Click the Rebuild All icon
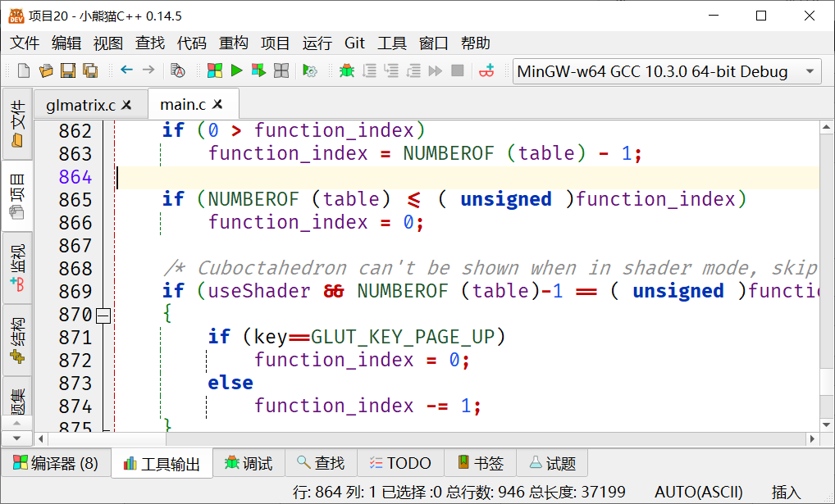The height and width of the screenshot is (504, 835). (x=281, y=70)
